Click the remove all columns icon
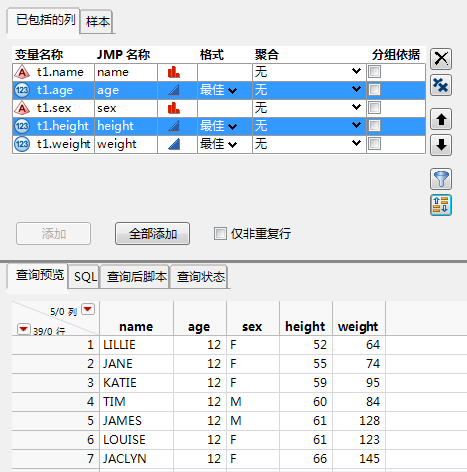467x472 pixels. pos(441,85)
